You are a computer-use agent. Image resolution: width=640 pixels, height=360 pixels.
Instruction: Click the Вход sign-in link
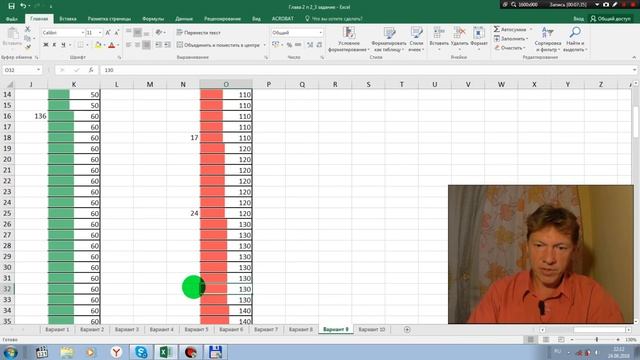(x=578, y=19)
